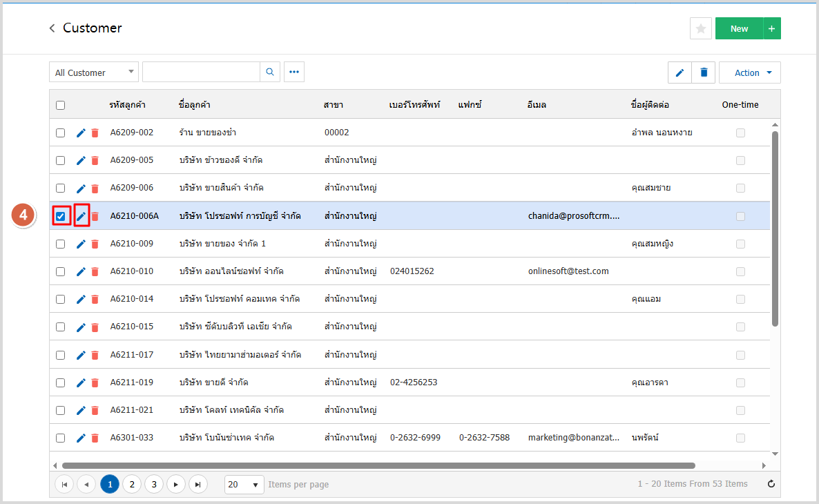Open the All Customer filter dropdown
819x504 pixels.
pyautogui.click(x=93, y=72)
